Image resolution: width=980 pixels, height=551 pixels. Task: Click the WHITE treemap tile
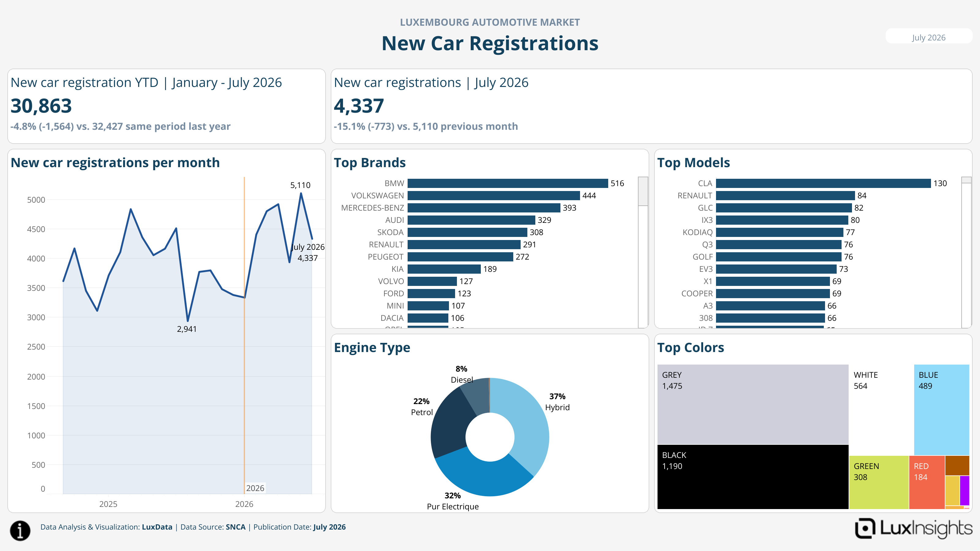(x=881, y=410)
